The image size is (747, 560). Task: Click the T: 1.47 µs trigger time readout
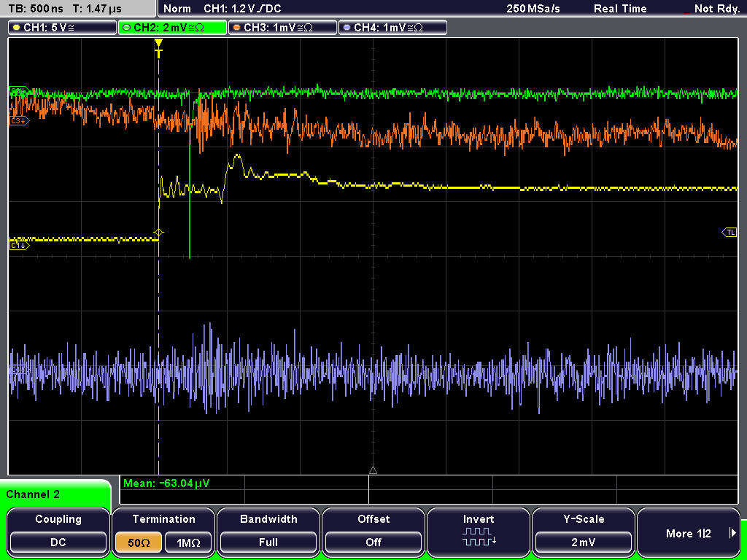(x=97, y=9)
